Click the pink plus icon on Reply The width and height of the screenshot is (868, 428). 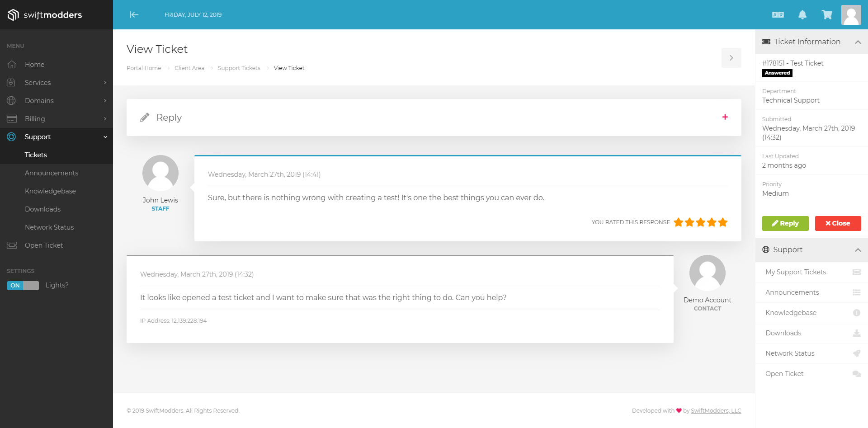725,117
